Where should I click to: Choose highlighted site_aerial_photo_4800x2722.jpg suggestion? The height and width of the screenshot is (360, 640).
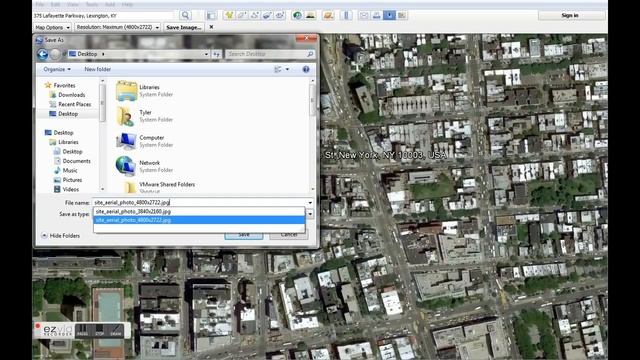[x=199, y=220]
